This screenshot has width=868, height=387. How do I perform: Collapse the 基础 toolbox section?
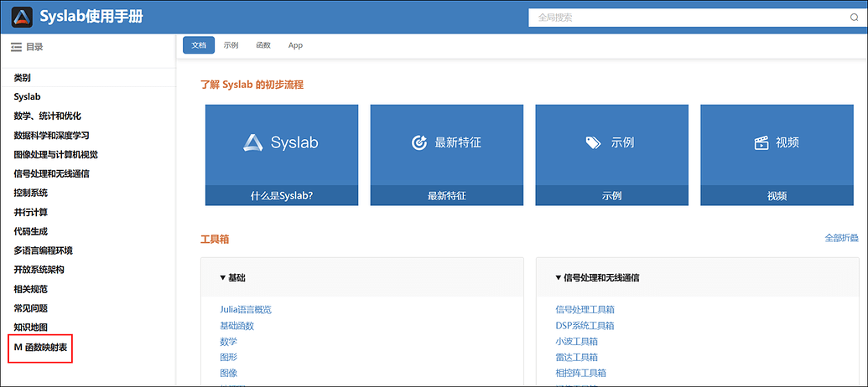click(232, 277)
